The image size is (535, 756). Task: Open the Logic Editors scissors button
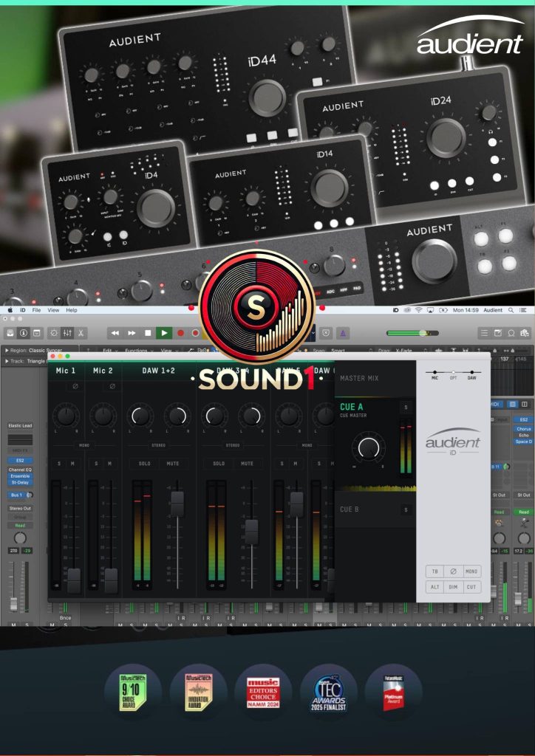pyautogui.click(x=81, y=333)
